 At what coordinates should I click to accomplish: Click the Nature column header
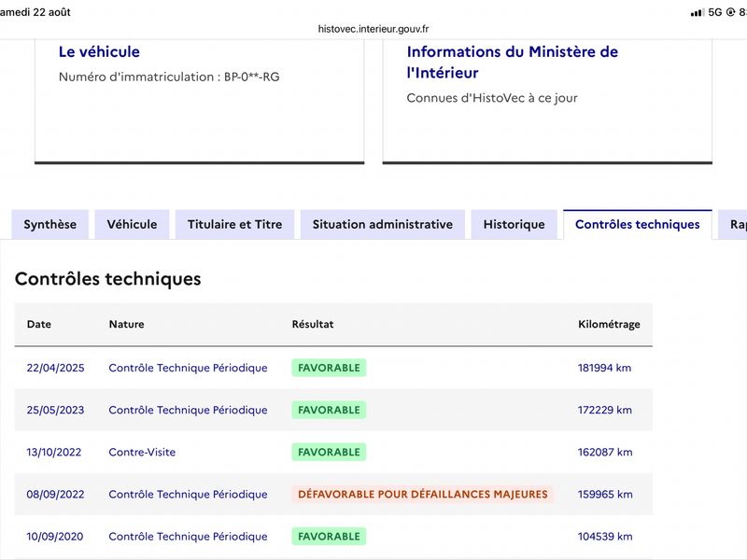(x=127, y=324)
